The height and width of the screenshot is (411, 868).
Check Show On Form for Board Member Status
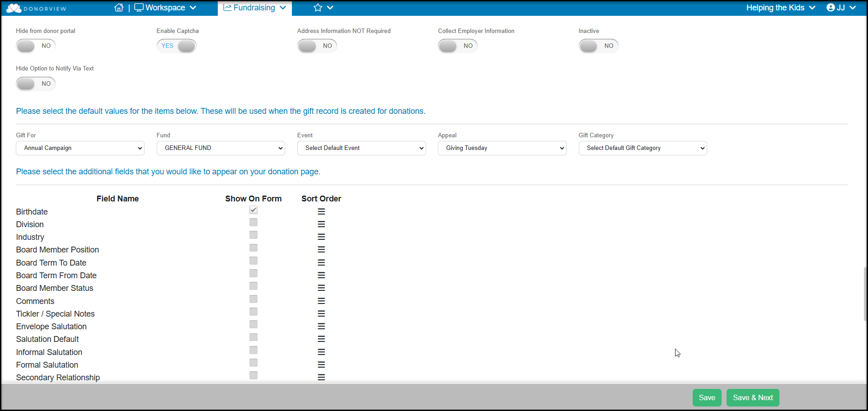pos(253,286)
